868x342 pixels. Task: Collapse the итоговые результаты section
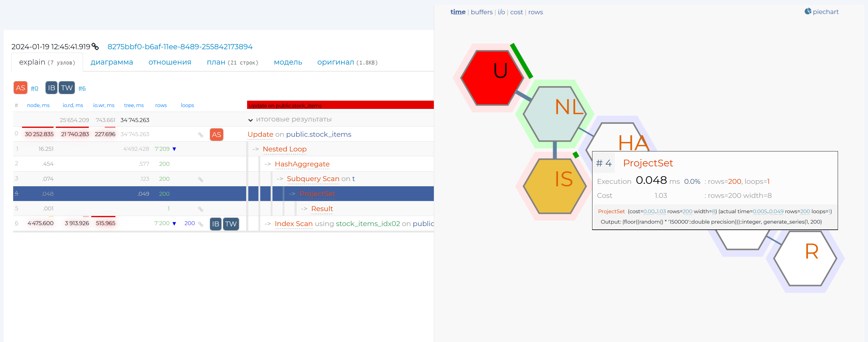click(250, 120)
